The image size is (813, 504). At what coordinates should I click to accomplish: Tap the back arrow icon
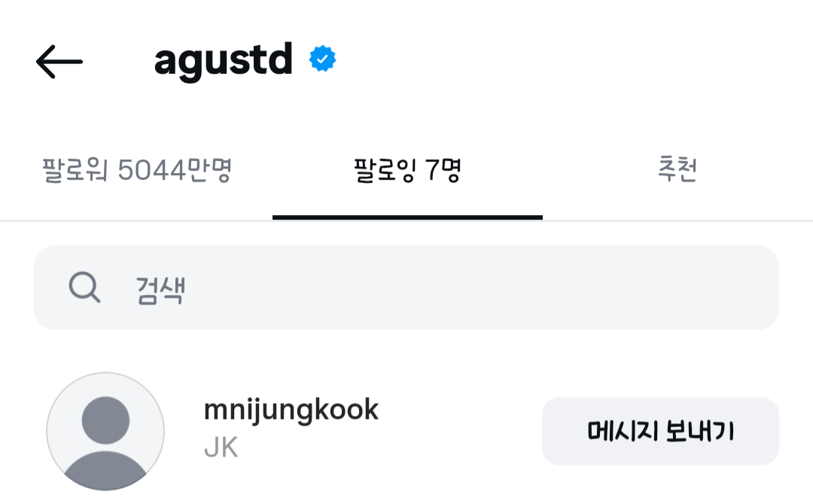pyautogui.click(x=59, y=61)
